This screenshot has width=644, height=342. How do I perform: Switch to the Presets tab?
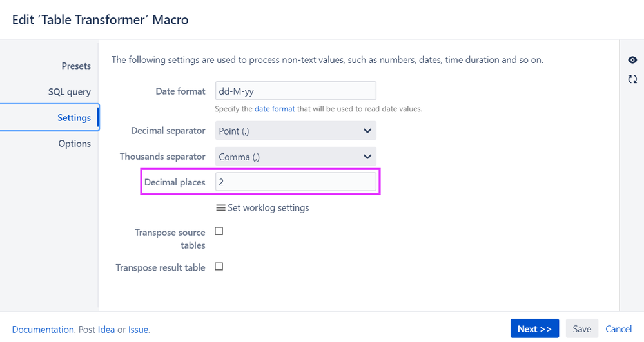pos(76,66)
